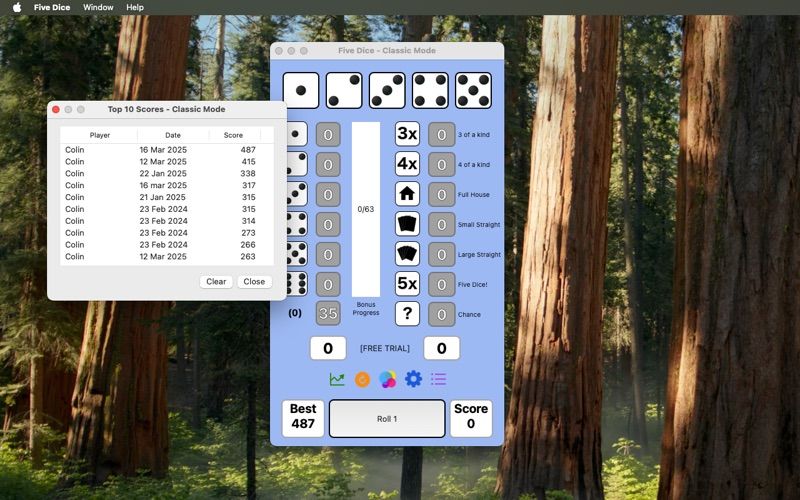The width and height of the screenshot is (800, 500).
Task: Sort scores by the Player column header
Action: point(99,135)
